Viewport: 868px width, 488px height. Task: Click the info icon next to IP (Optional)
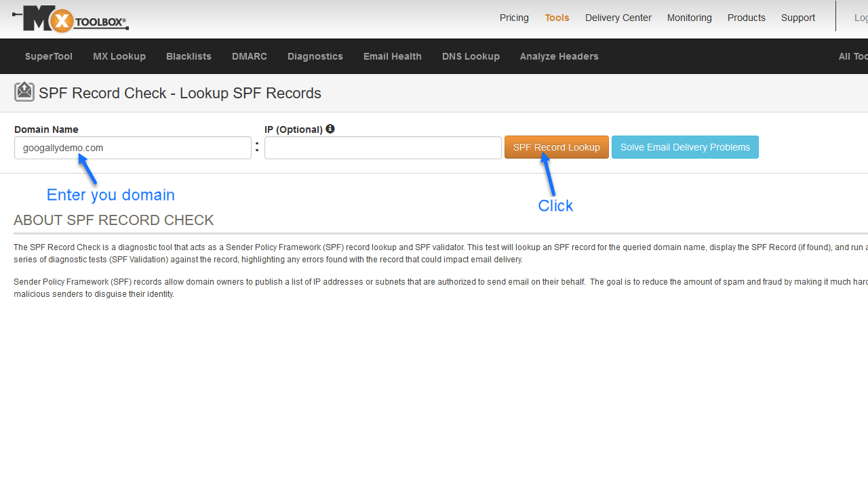coord(330,129)
